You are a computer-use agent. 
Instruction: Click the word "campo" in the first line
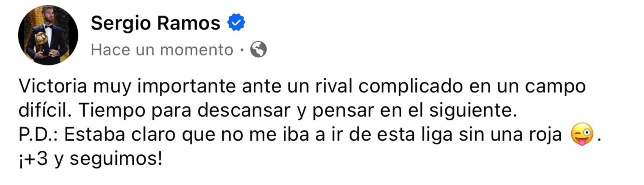click(555, 86)
